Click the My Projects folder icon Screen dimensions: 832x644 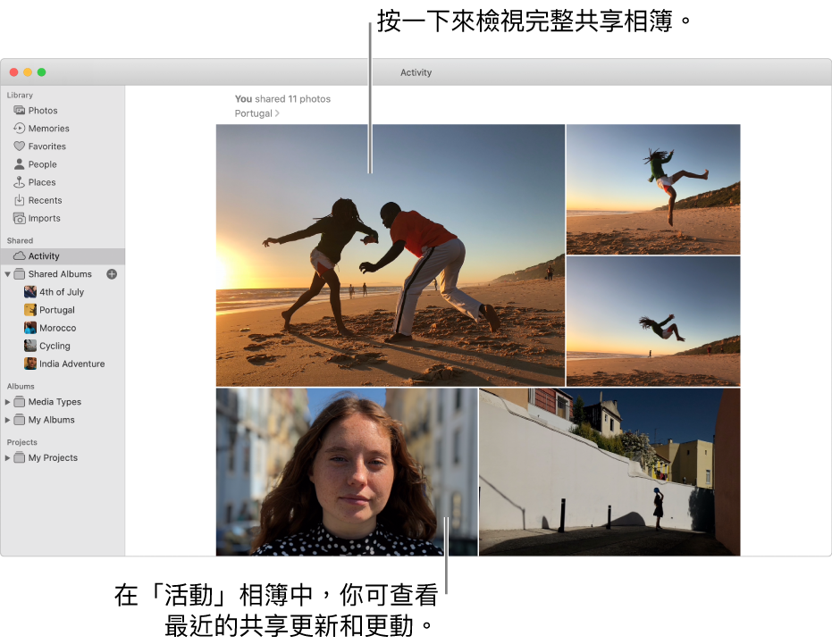[x=20, y=457]
